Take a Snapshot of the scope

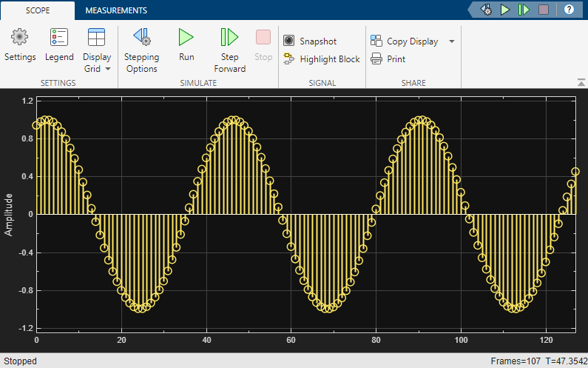(310, 41)
